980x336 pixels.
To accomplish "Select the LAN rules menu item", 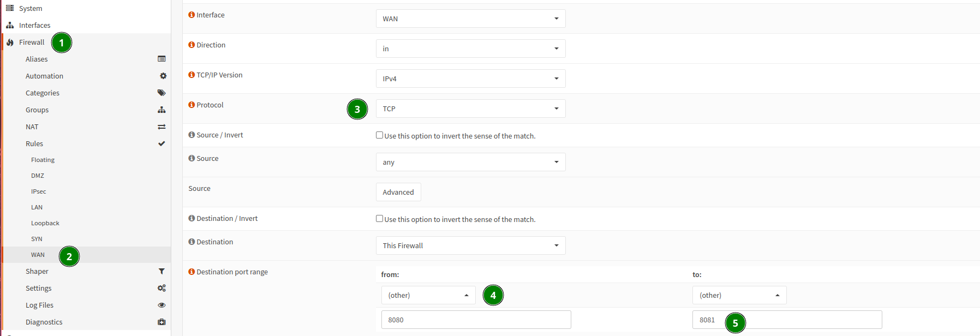I will click(x=37, y=207).
